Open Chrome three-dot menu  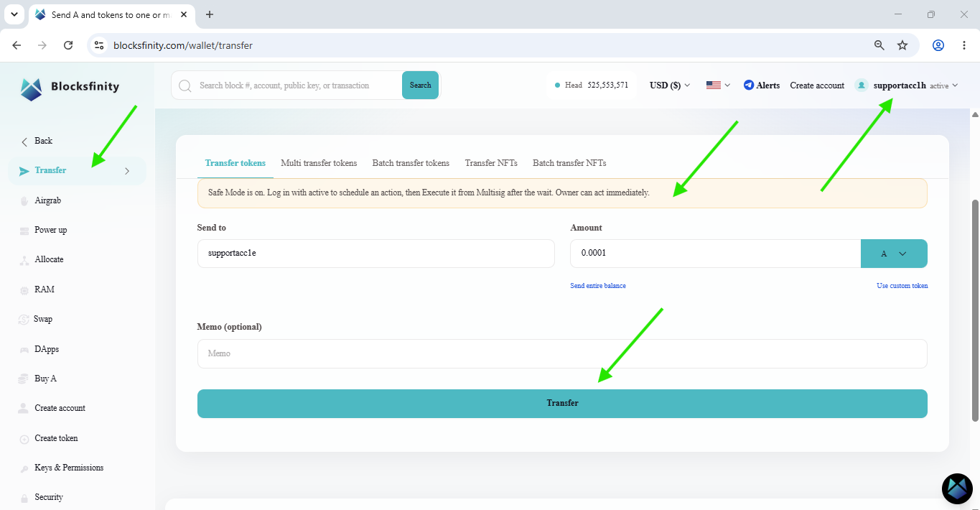coord(964,45)
